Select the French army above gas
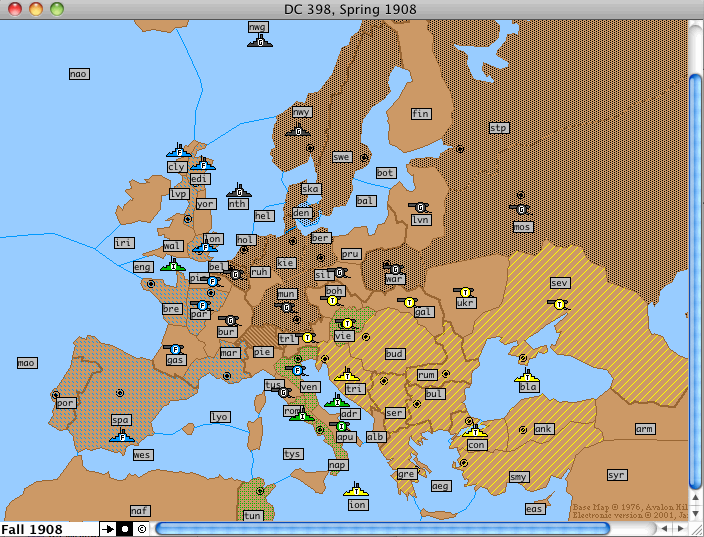 point(175,349)
